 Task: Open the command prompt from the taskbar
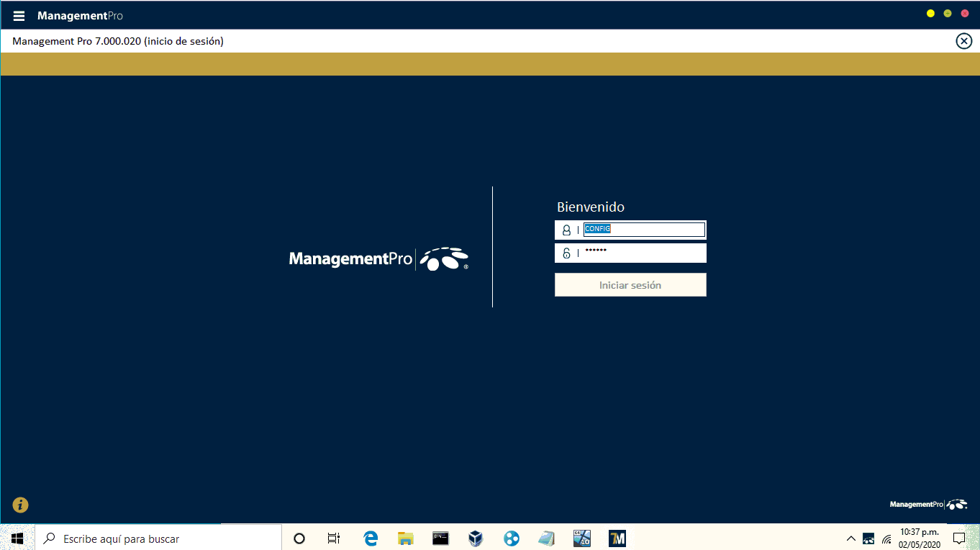(440, 538)
